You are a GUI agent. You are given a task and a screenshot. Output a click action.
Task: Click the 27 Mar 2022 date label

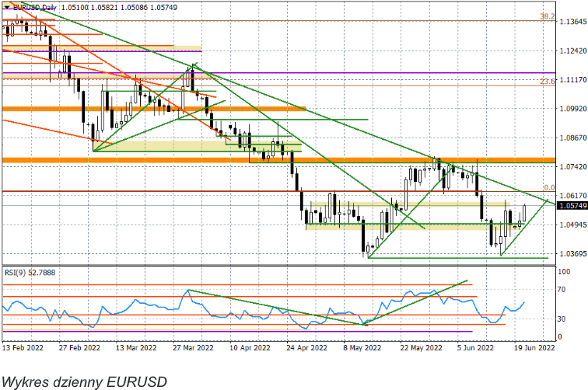tap(192, 349)
